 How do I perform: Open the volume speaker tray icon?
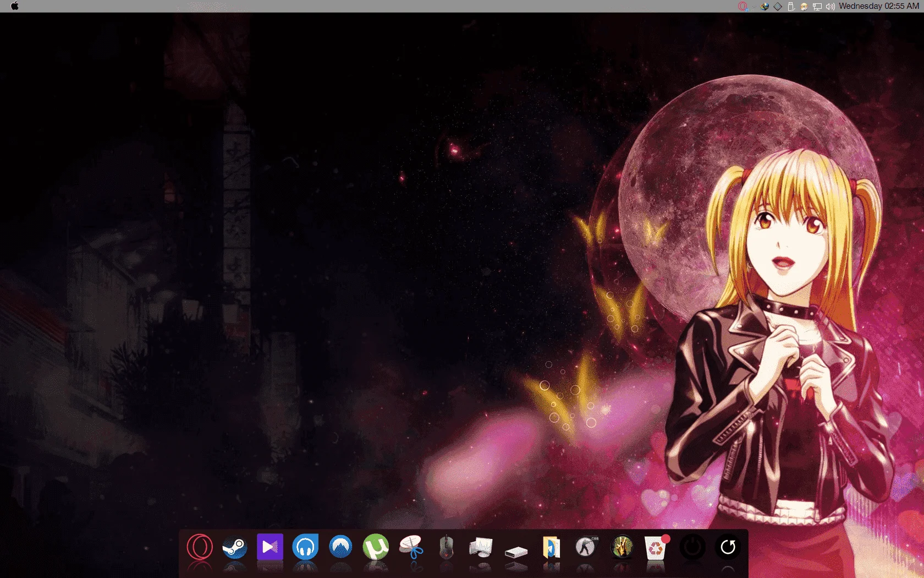click(831, 7)
